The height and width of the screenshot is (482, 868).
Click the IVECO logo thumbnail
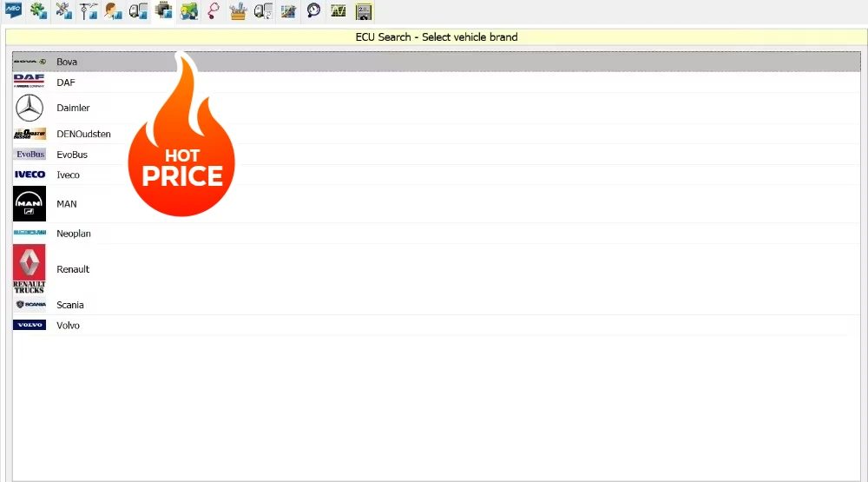pyautogui.click(x=30, y=175)
